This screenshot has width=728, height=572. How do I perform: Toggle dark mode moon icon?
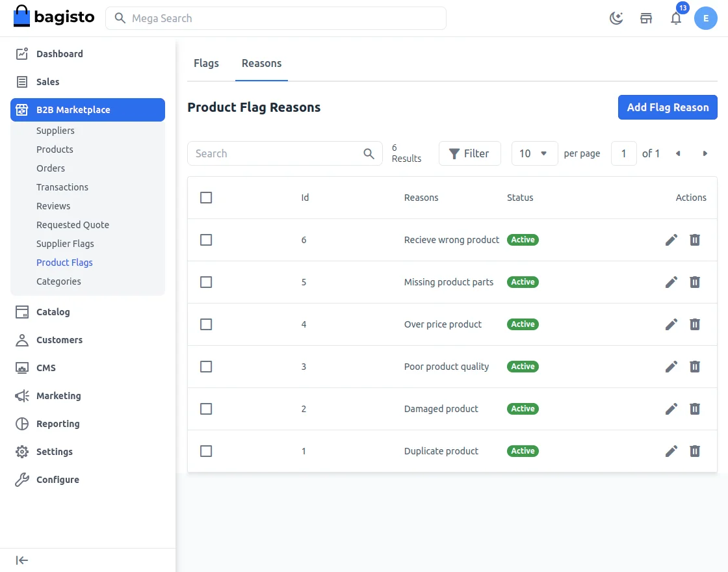tap(616, 18)
